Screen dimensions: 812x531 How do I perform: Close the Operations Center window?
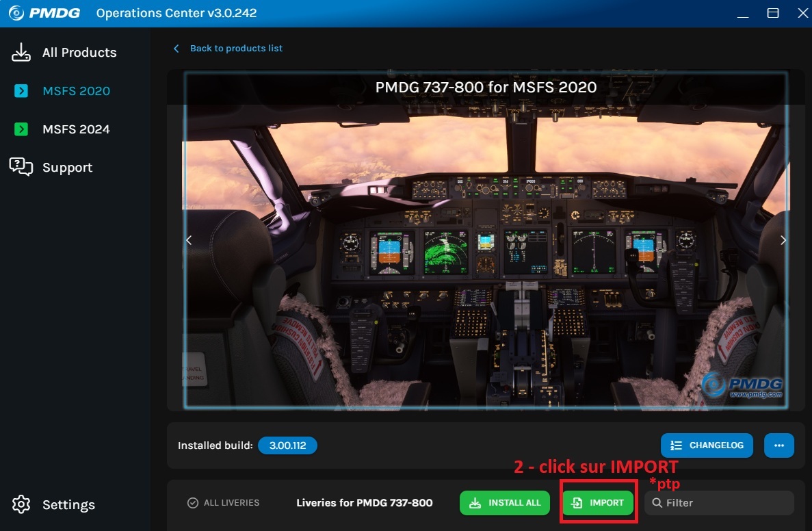point(802,13)
